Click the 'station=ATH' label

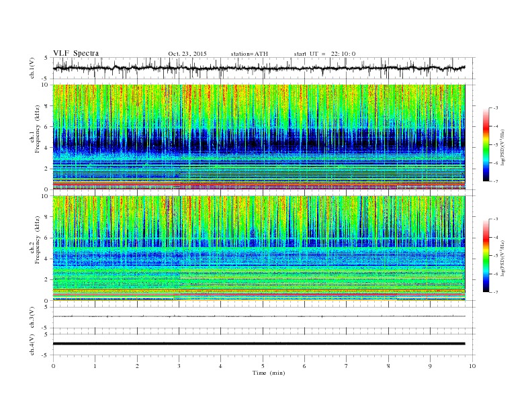tap(249, 54)
